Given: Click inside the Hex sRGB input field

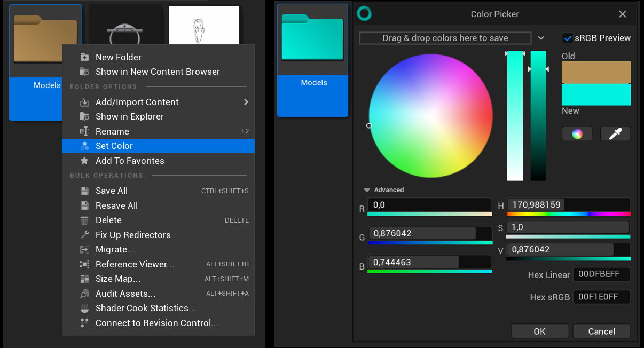Looking at the screenshot, I should pos(602,297).
